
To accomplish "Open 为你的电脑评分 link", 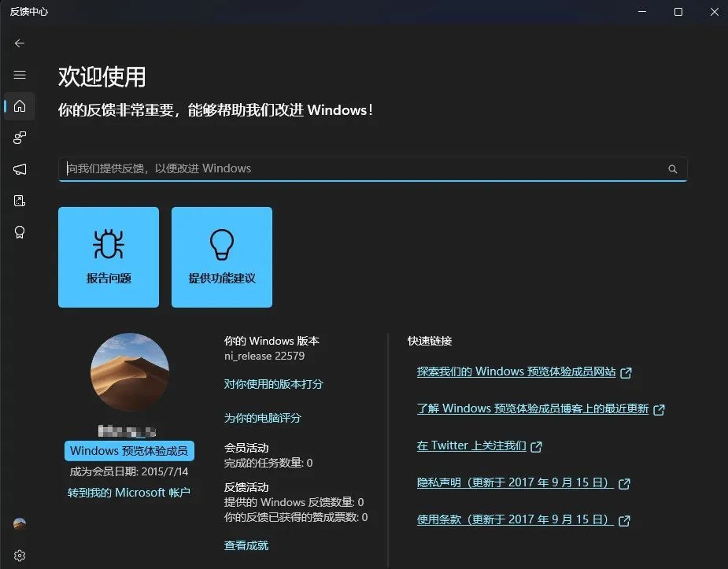I will [262, 418].
